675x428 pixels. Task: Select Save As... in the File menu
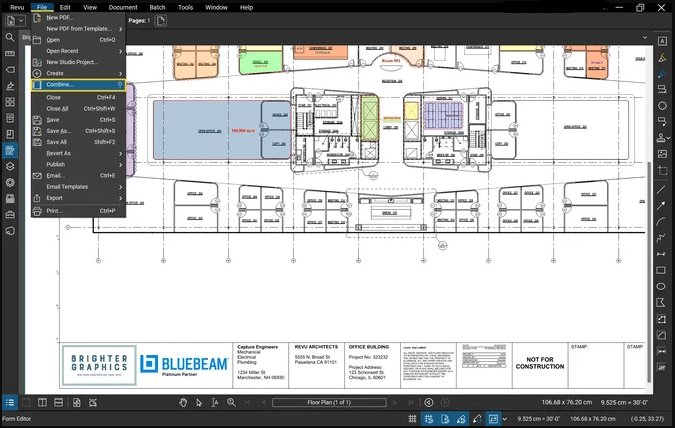(78, 131)
